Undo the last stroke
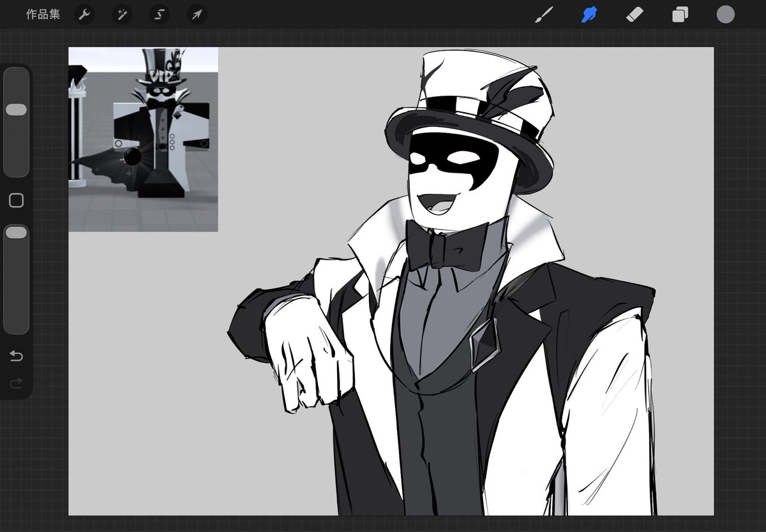The width and height of the screenshot is (766, 532). pyautogui.click(x=17, y=356)
